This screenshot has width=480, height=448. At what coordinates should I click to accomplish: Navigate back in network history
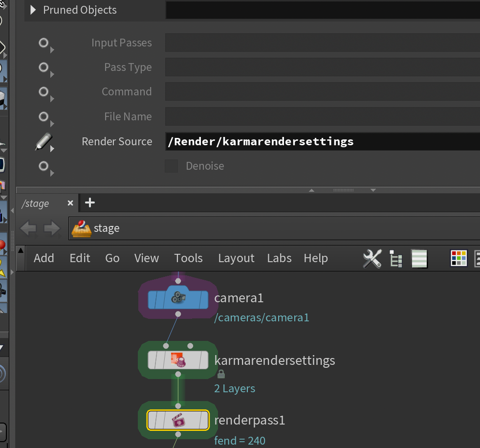click(28, 228)
